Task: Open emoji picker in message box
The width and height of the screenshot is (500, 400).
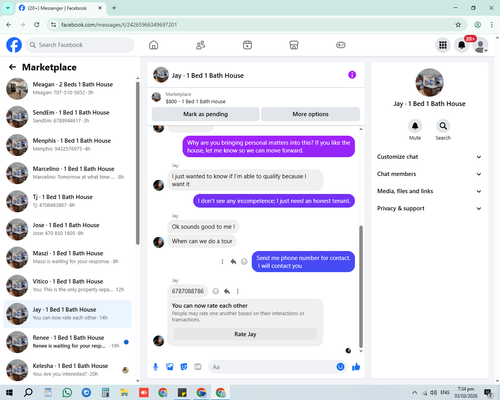Action: [x=340, y=367]
